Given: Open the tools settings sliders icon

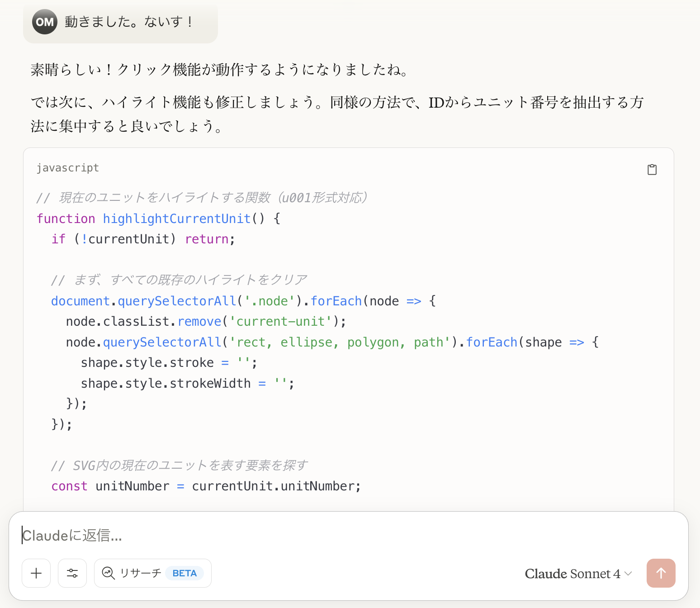Looking at the screenshot, I should pyautogui.click(x=72, y=573).
